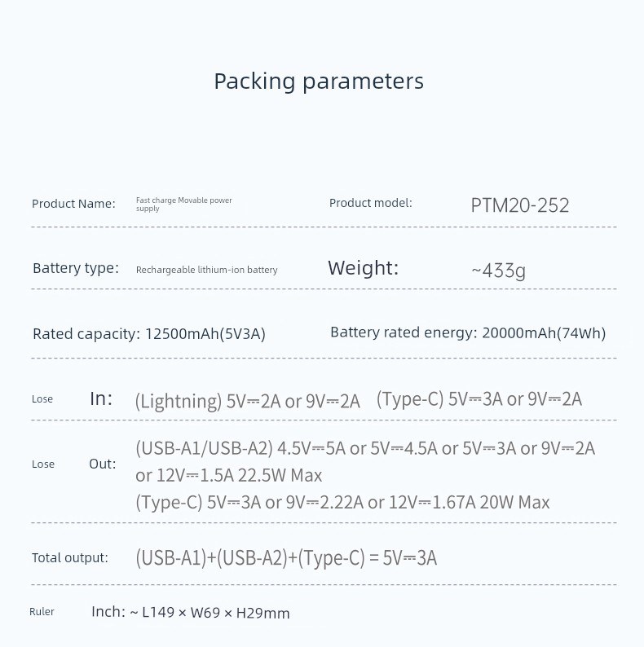The height and width of the screenshot is (647, 644).
Task: Click the Fast charge Movable power supply text
Action: click(x=183, y=205)
